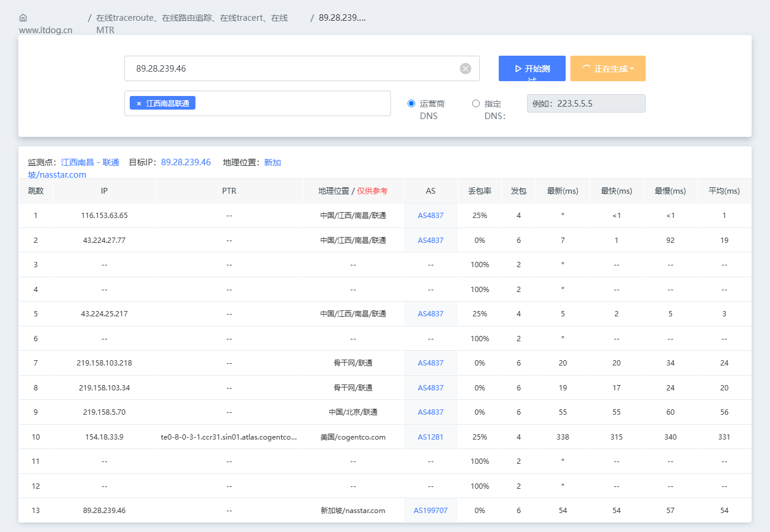Open the 江西南昌 - 联通 monitor link
Image resolution: width=770 pixels, height=532 pixels.
click(90, 162)
